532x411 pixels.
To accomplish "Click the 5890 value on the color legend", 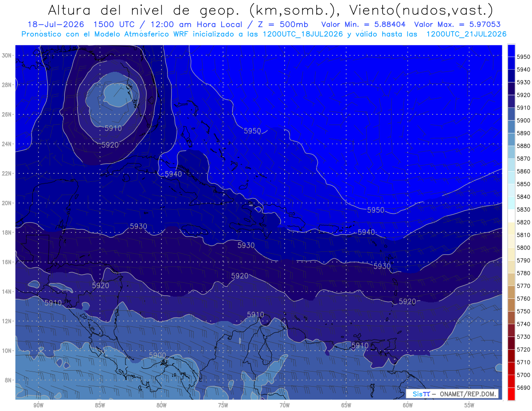I will click(523, 133).
